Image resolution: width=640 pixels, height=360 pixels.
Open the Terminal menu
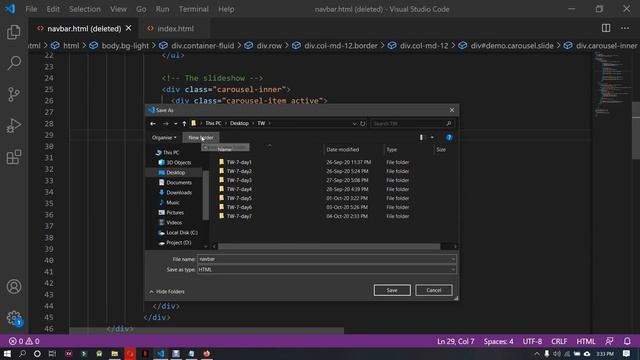click(193, 9)
